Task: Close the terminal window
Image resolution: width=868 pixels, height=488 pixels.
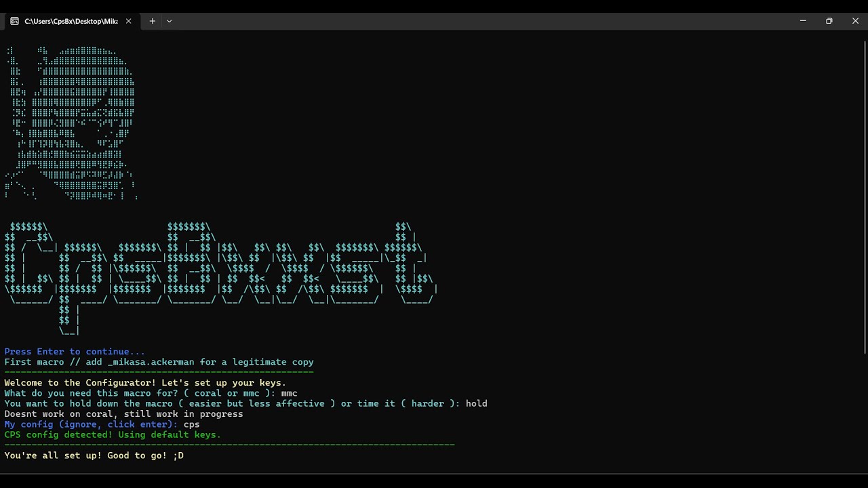Action: [x=855, y=21]
